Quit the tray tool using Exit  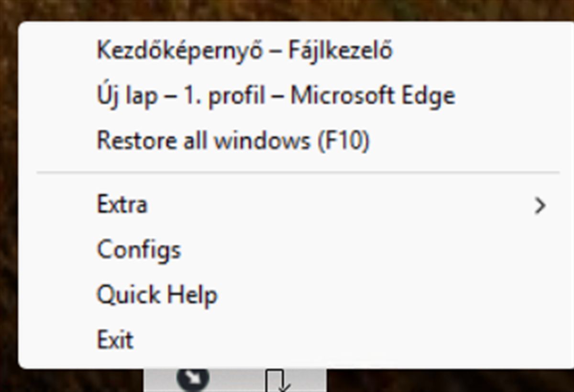[x=115, y=340]
